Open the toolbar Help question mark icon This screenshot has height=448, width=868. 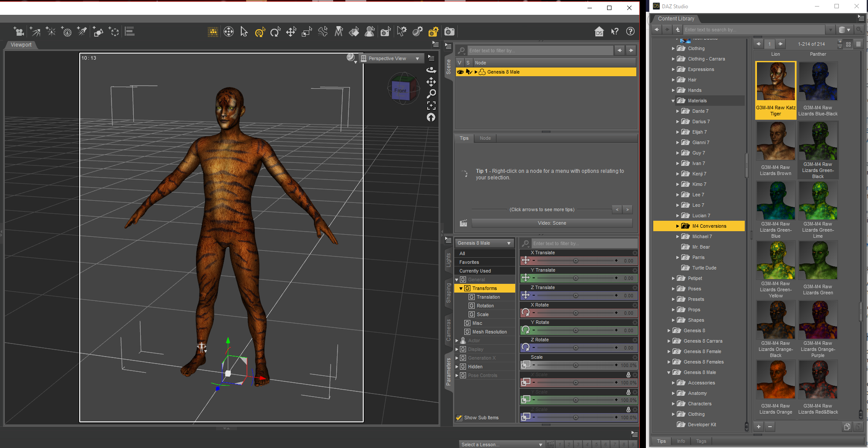click(x=630, y=31)
